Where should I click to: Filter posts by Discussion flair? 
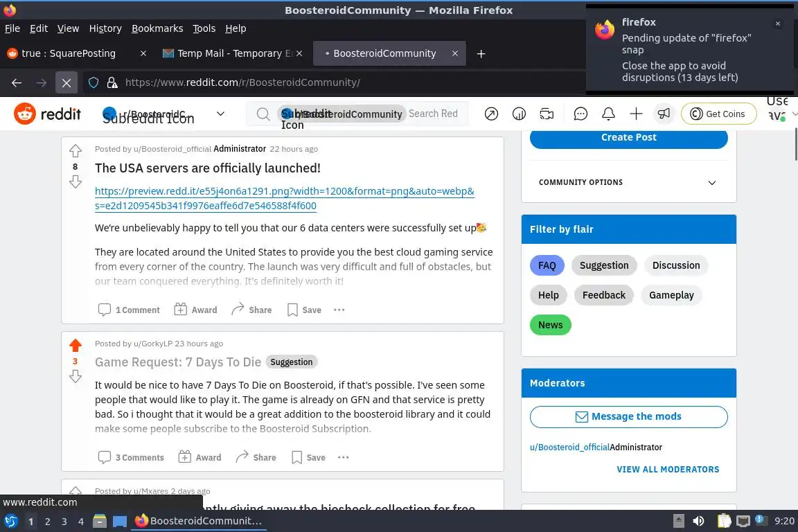coord(676,265)
